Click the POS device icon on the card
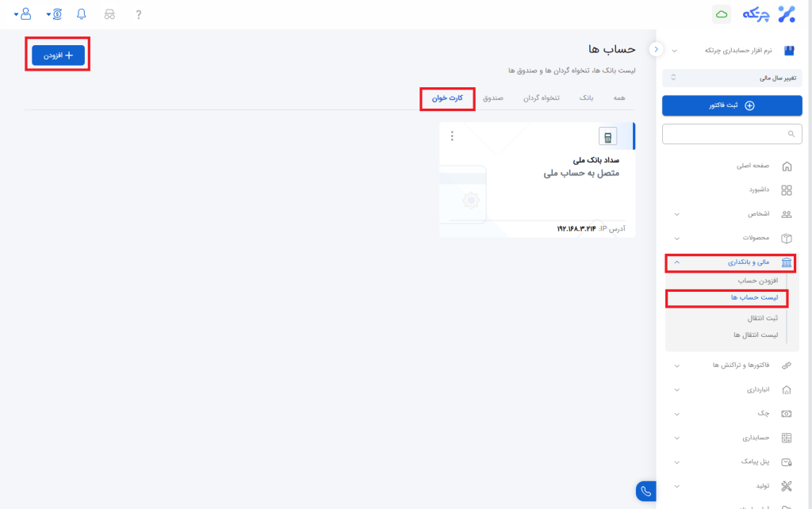 [607, 136]
